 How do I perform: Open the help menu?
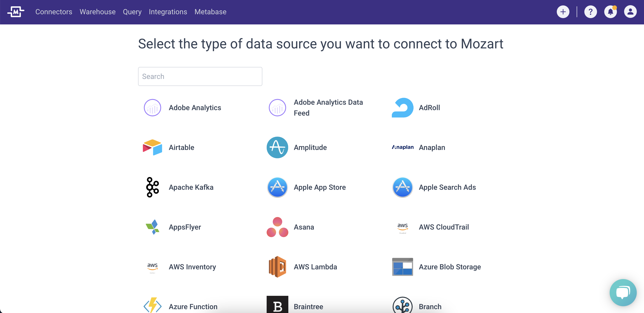click(590, 12)
